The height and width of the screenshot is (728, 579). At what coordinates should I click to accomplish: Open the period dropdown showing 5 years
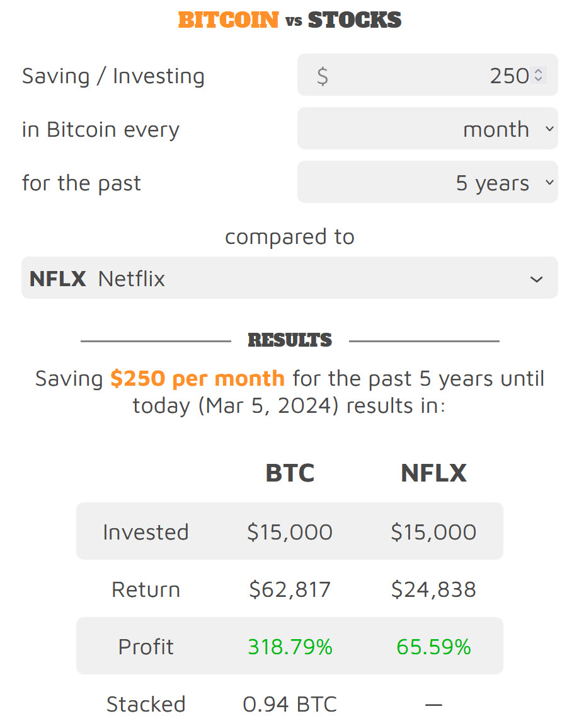click(x=427, y=183)
